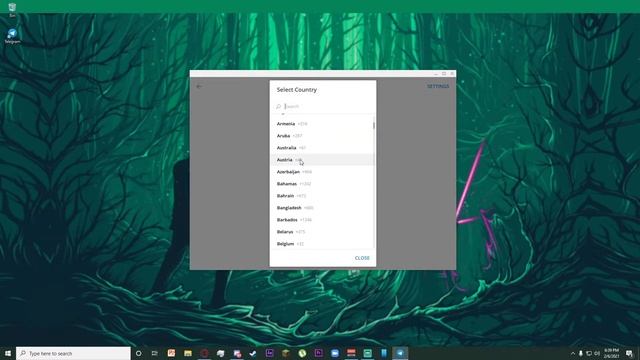Open the Recycle Bin desktop icon

point(12,10)
